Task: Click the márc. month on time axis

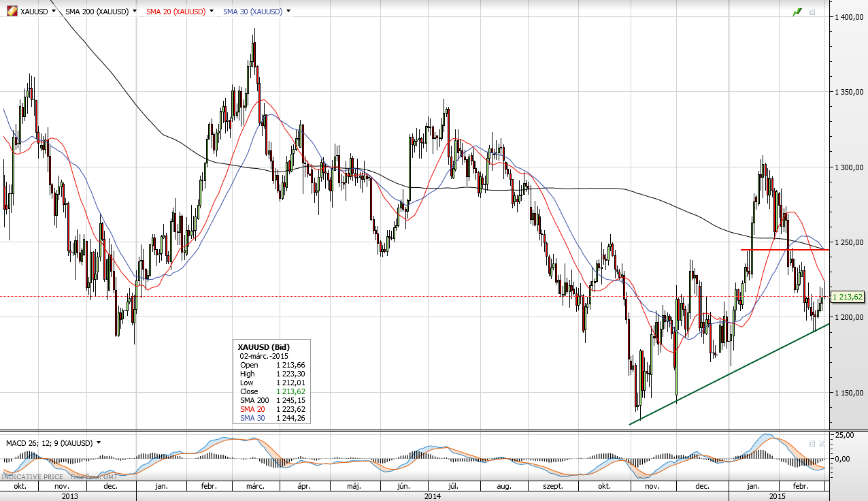Action: (x=255, y=487)
